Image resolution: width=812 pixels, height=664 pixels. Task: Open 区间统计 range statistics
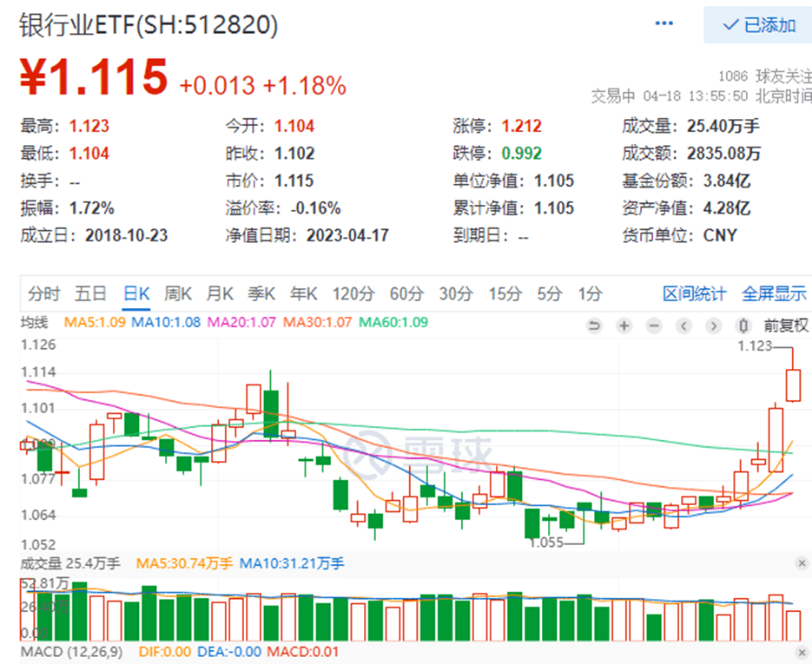[x=695, y=294]
